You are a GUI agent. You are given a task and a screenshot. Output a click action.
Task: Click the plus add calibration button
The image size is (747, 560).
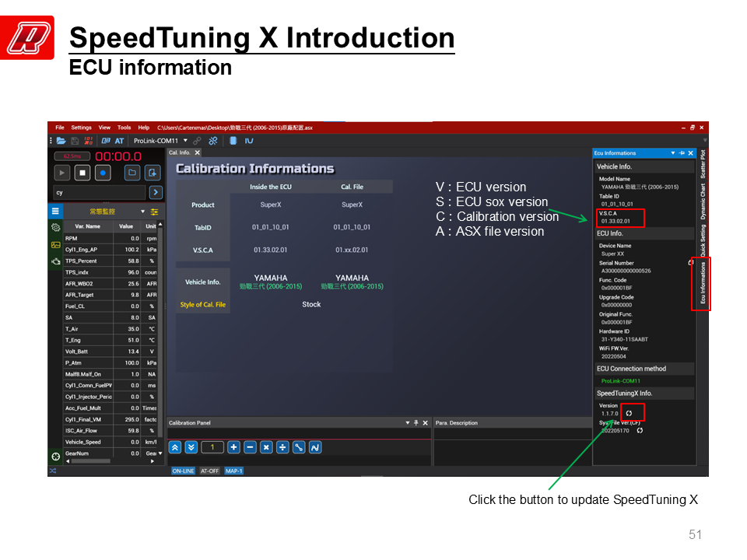tap(233, 447)
